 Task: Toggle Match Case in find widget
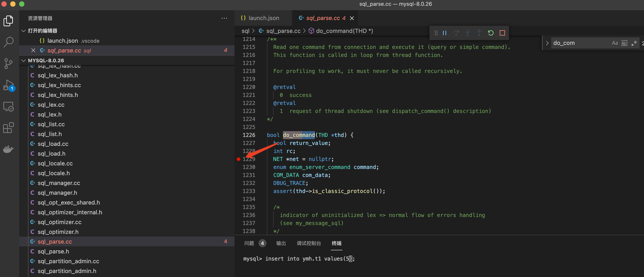615,43
